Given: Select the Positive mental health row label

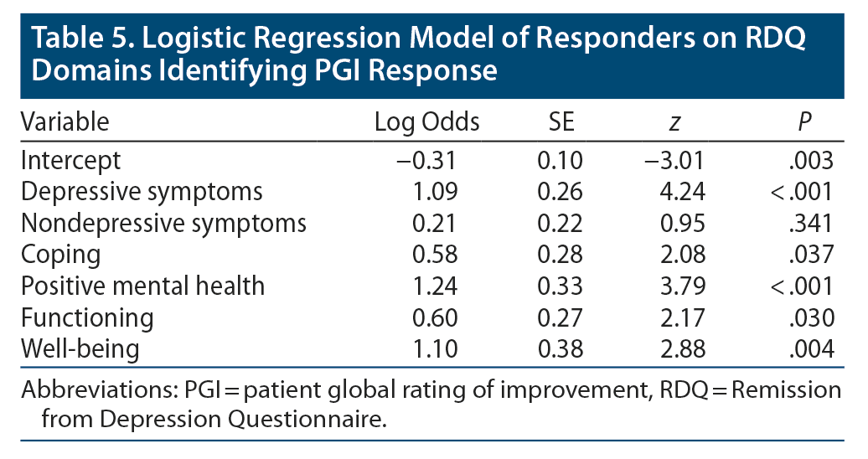Looking at the screenshot, I should click(142, 286).
